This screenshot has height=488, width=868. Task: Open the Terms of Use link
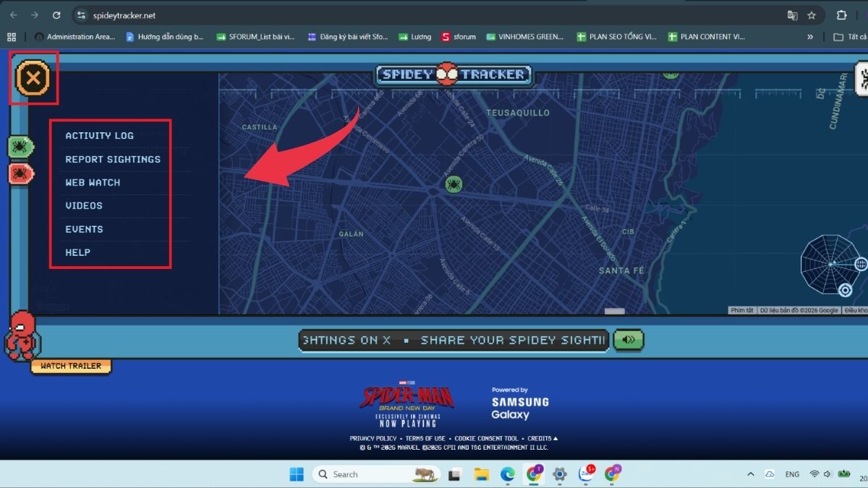[x=425, y=438]
